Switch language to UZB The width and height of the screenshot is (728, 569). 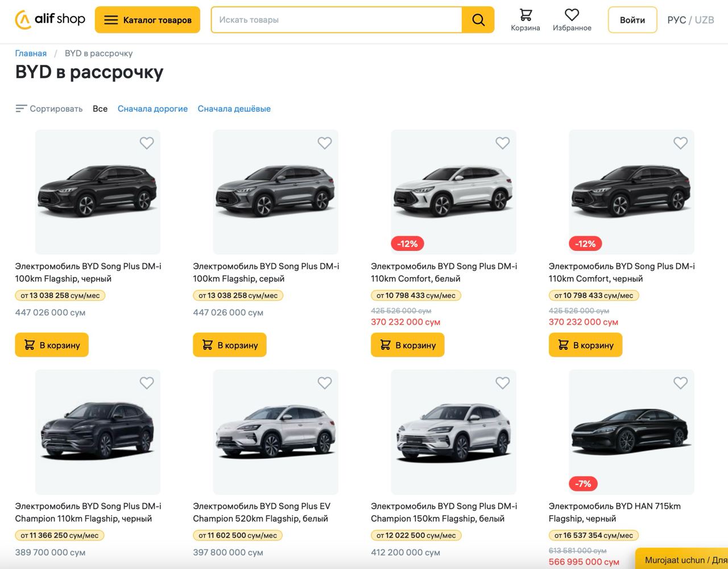(704, 20)
